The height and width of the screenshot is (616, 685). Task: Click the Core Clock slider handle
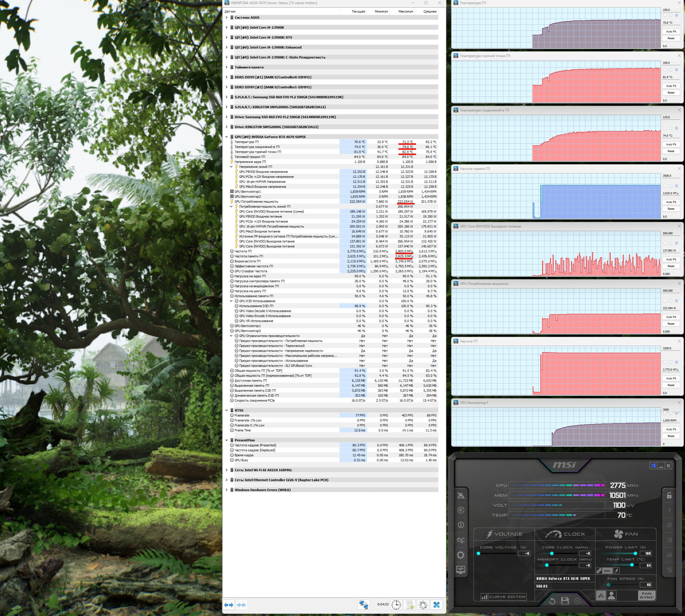(x=552, y=553)
